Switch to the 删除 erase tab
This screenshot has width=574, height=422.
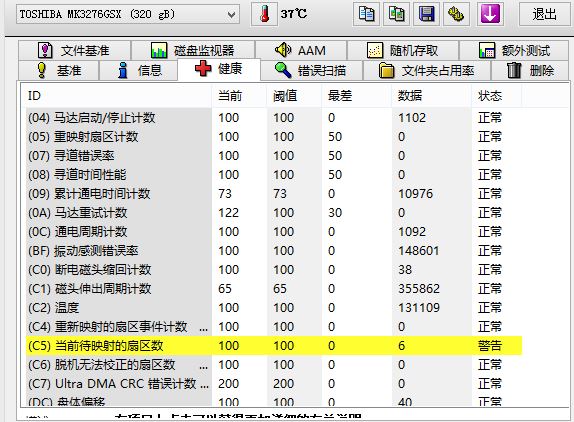coord(530,70)
